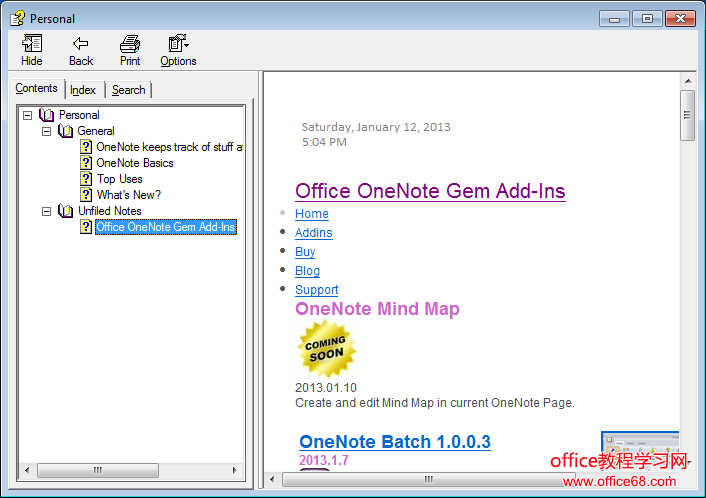Select the Office OneNote Gem Add-Ins topic

pyautogui.click(x=166, y=227)
